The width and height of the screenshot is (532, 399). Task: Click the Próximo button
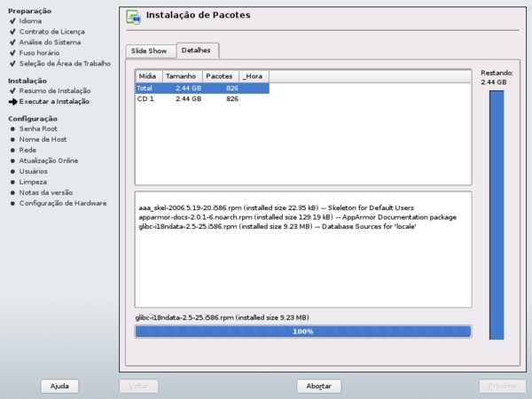point(503,386)
